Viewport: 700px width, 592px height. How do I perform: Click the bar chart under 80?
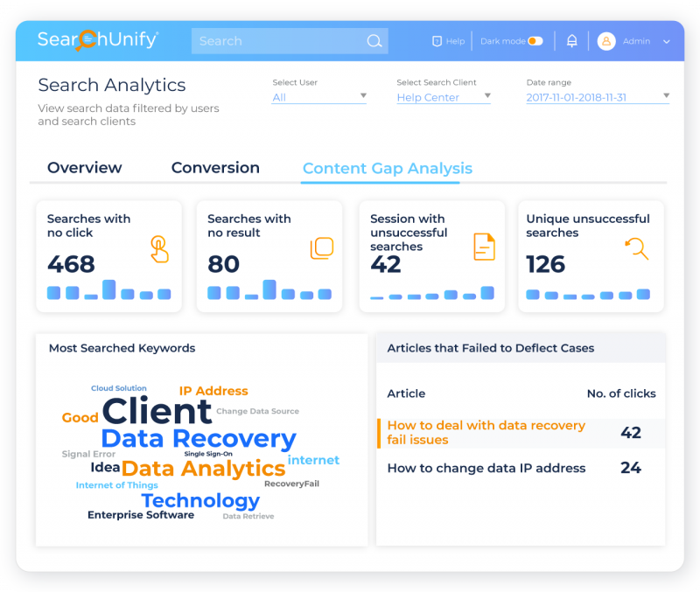click(269, 289)
